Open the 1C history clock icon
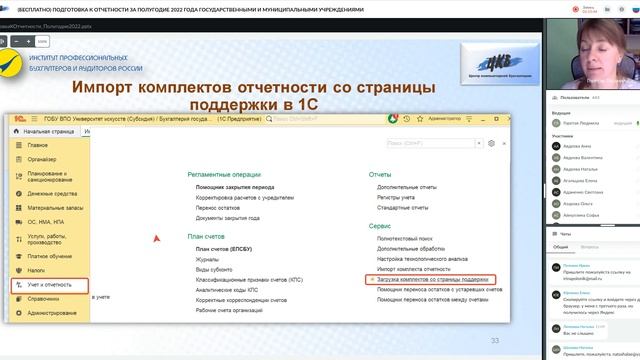The width and height of the screenshot is (640, 360). click(407, 119)
